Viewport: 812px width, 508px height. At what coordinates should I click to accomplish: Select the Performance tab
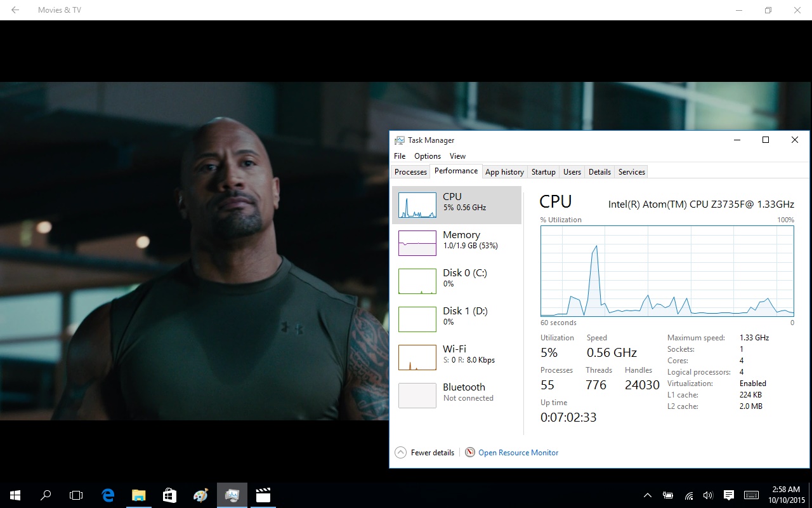click(456, 171)
